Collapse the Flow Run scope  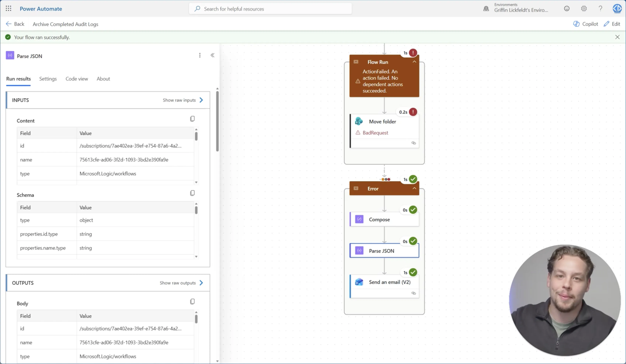[414, 62]
